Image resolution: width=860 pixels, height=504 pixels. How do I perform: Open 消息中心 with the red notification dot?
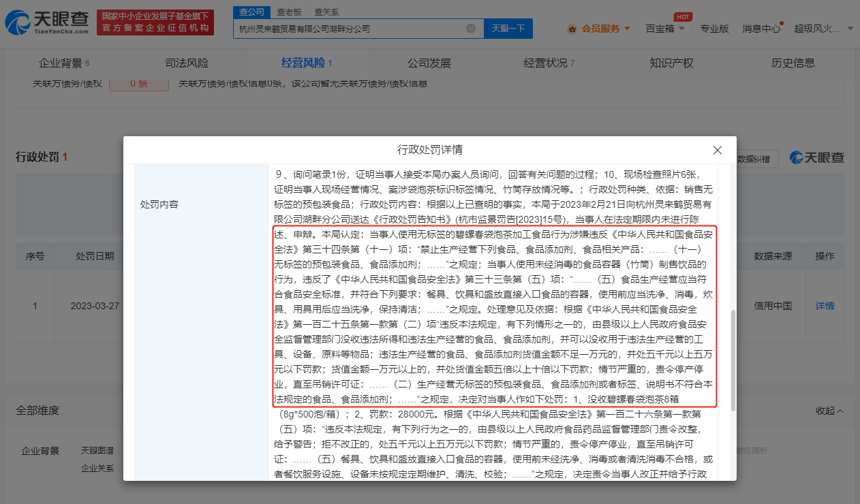tap(761, 30)
